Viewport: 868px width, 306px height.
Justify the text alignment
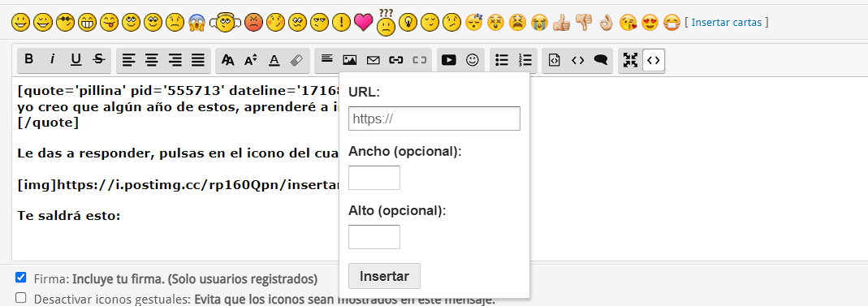198,60
